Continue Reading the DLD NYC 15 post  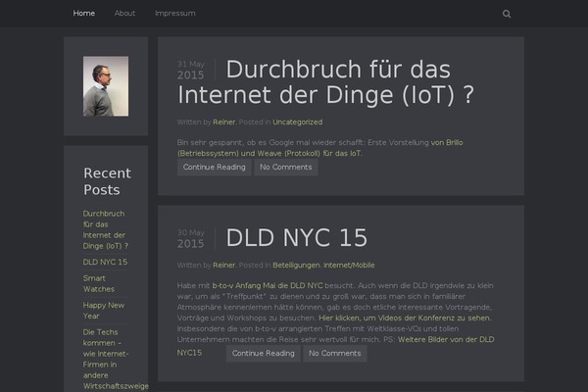pos(264,354)
